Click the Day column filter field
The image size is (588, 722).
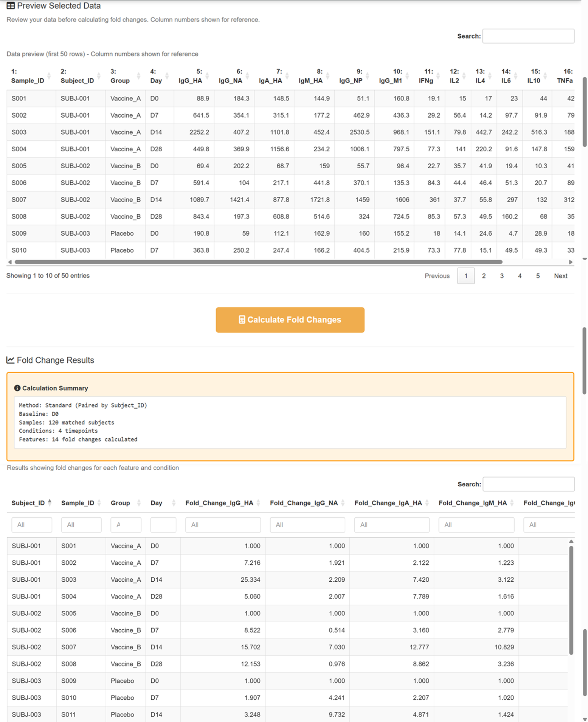[x=163, y=525]
